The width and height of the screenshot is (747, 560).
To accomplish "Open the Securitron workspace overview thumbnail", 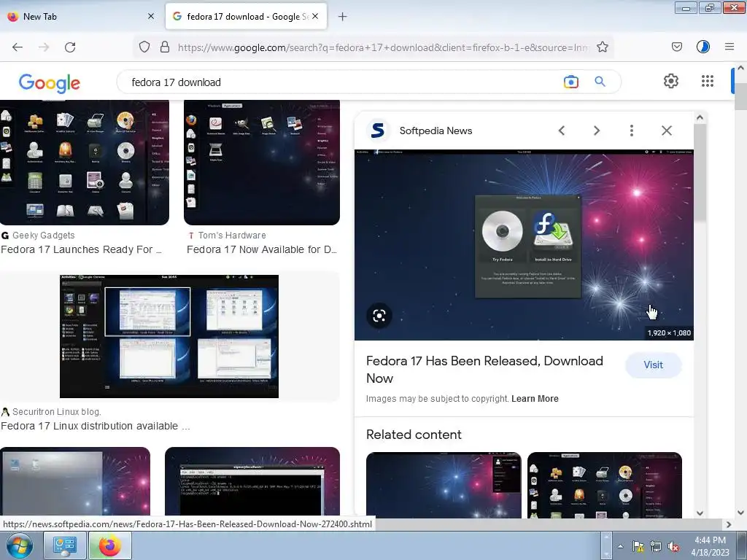I will pyautogui.click(x=169, y=336).
